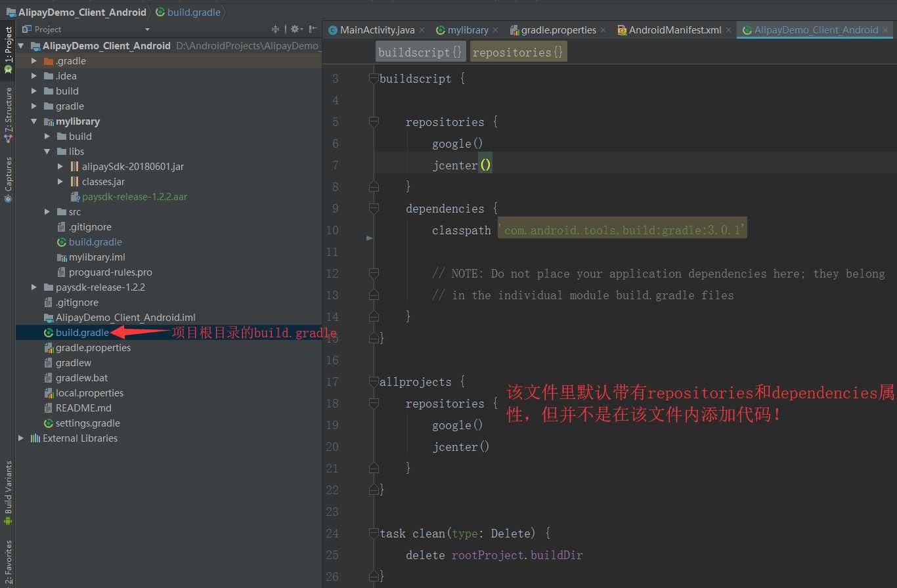Select .gitignore under mylibrary
The width and height of the screenshot is (897, 588).
tap(90, 227)
